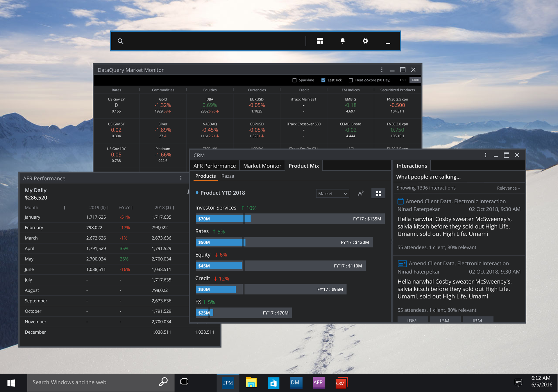The image size is (558, 392).
Task: Click the search magnifier icon in top bar
Action: tap(120, 41)
